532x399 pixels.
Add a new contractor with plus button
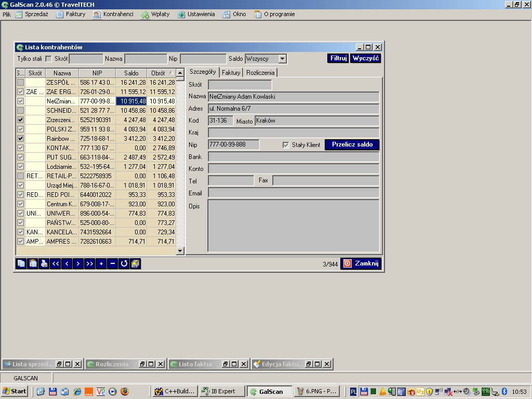pos(101,263)
